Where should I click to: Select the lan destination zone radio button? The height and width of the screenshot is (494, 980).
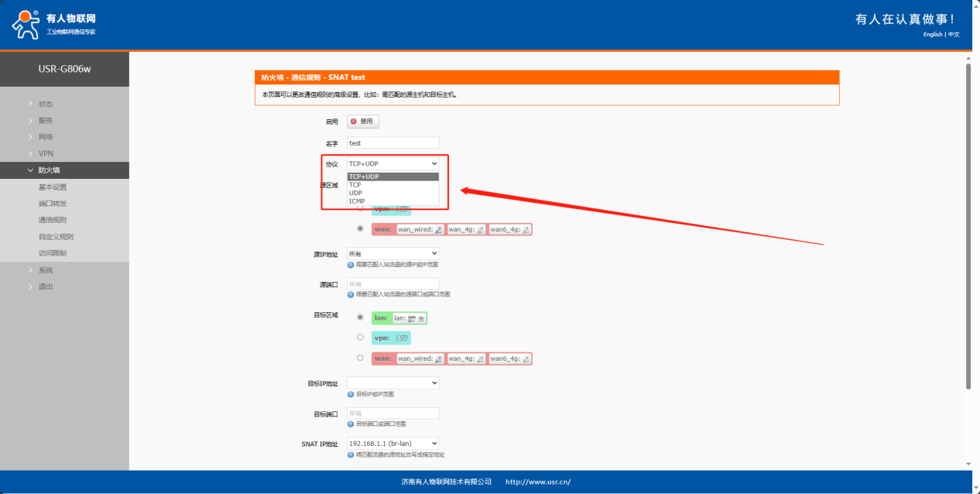point(360,317)
